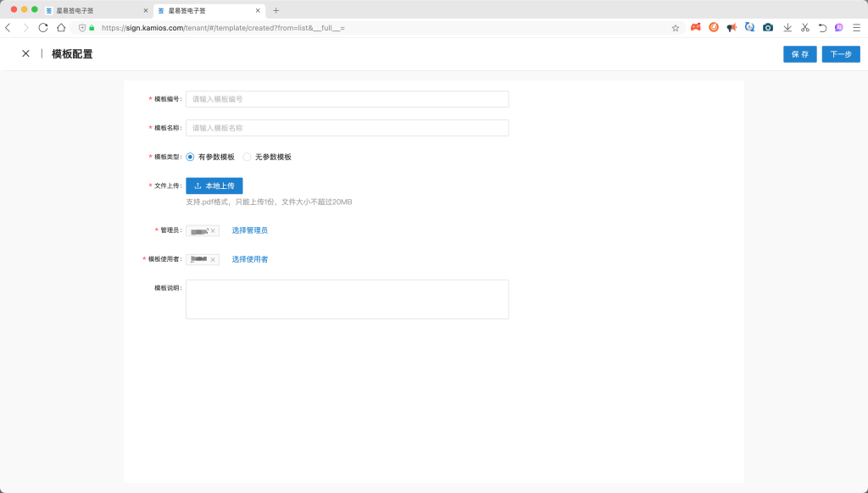The image size is (868, 493).
Task: Click the browser back arrow
Action: (8, 28)
